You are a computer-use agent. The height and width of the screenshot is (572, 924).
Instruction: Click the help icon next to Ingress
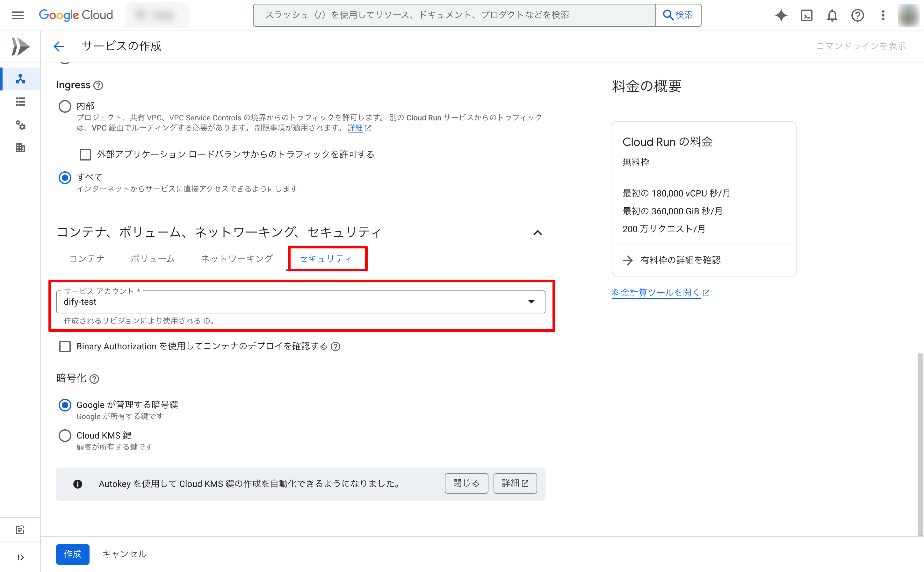pos(98,85)
